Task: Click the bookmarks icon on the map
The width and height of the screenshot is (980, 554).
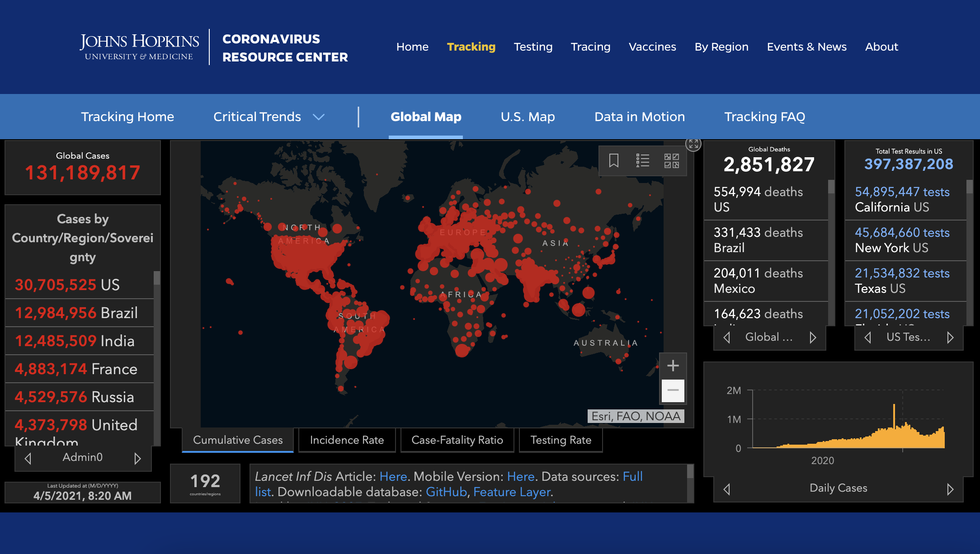Action: pos(613,160)
